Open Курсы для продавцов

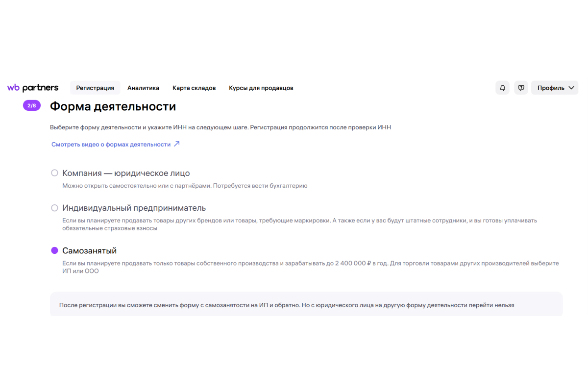click(x=261, y=88)
